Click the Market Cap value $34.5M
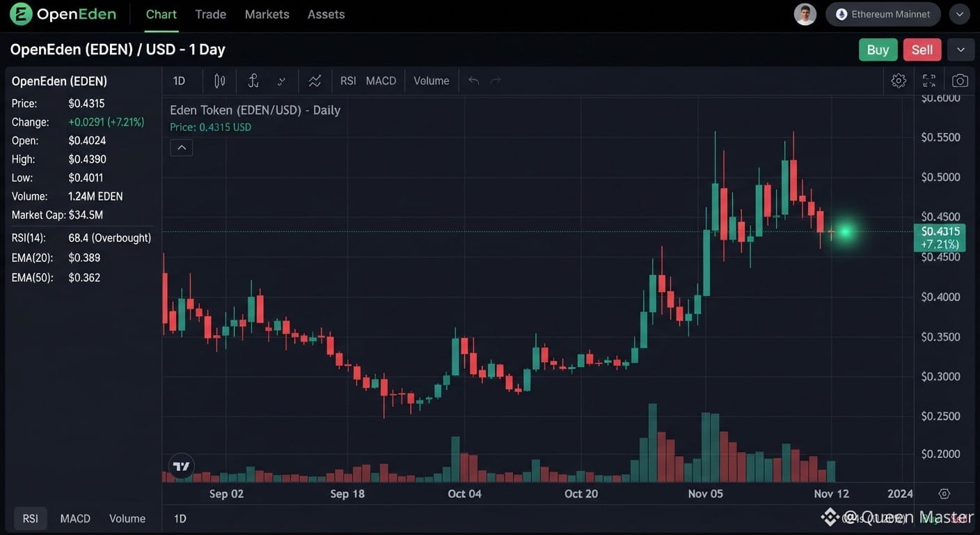 pyautogui.click(x=86, y=215)
